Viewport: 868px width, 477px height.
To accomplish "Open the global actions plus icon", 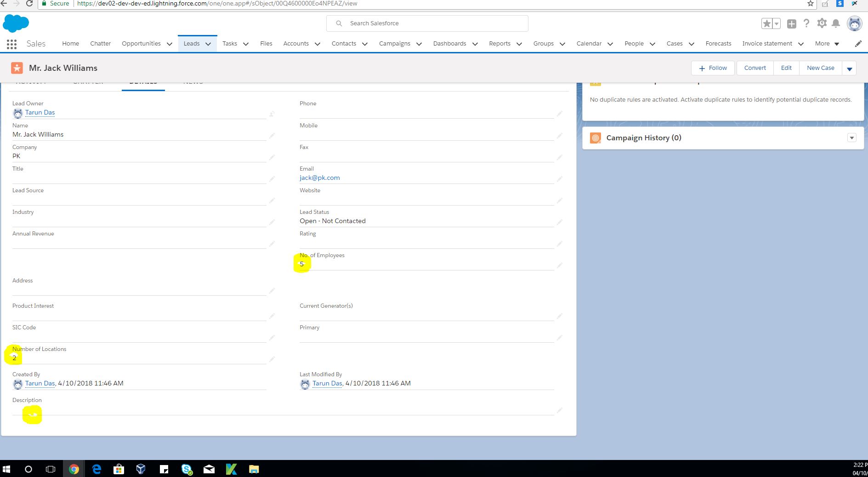I will 791,24.
